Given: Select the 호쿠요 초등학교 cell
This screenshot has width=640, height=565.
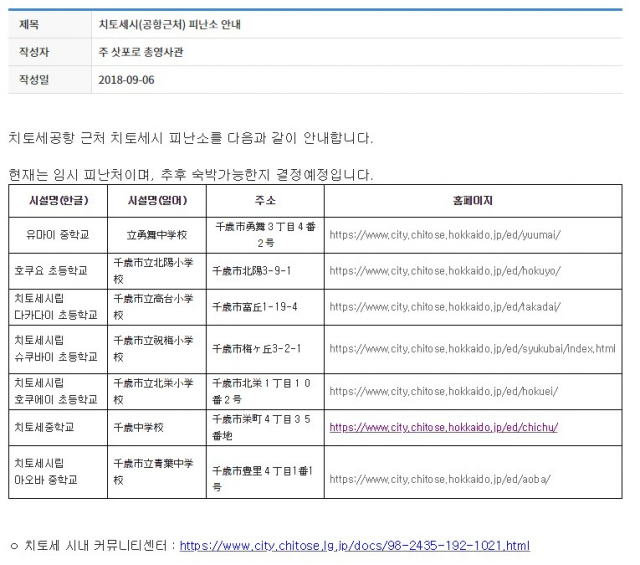Looking at the screenshot, I should (x=58, y=271).
